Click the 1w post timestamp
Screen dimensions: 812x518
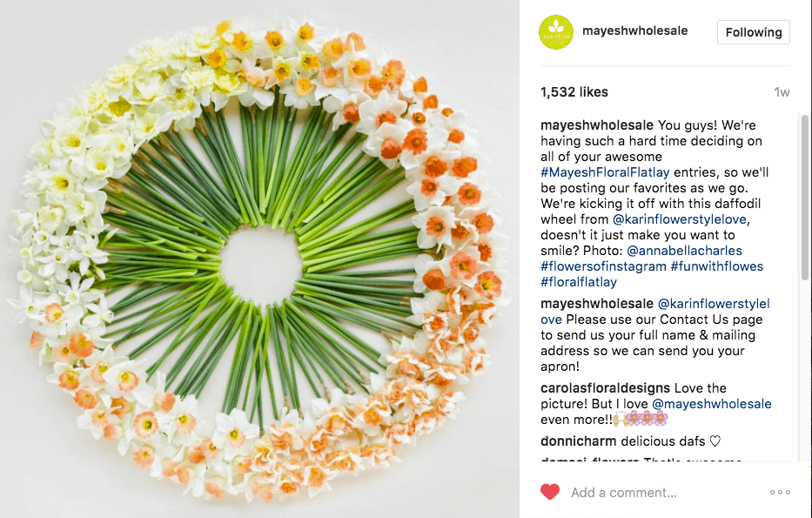point(782,92)
